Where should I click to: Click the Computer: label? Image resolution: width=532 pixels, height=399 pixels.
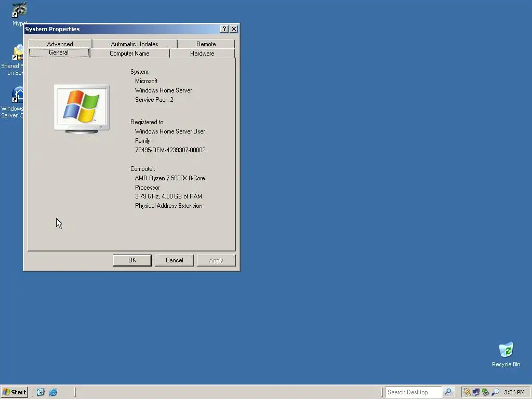143,169
